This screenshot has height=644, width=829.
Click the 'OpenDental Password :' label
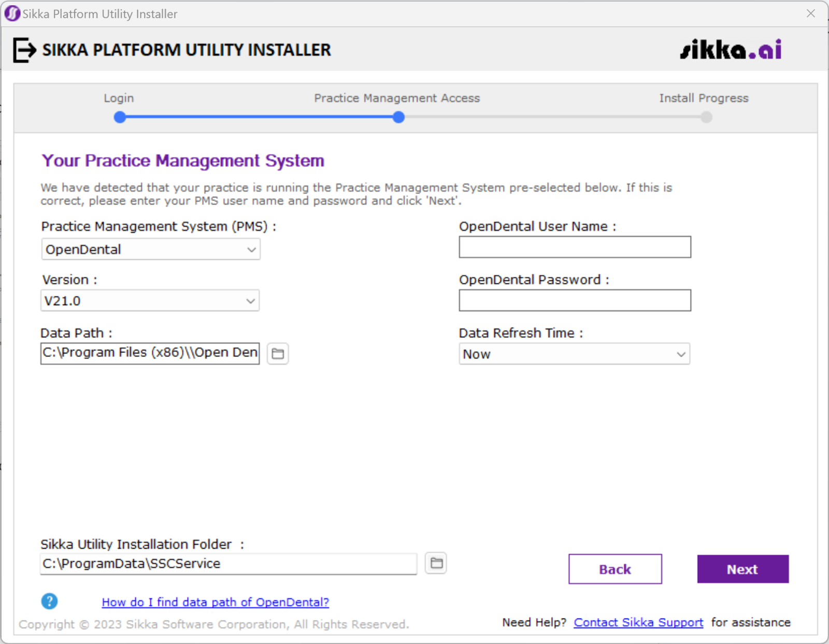[x=534, y=280]
